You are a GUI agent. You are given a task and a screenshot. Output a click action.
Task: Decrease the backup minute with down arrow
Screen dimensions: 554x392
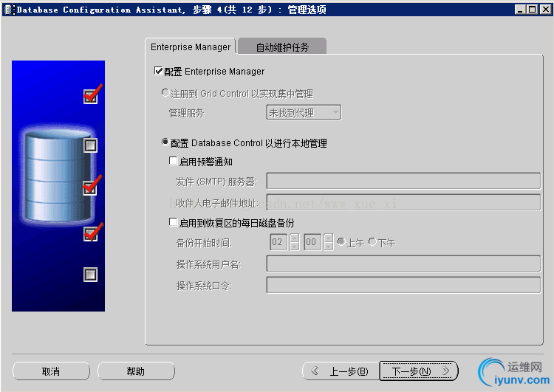[x=328, y=247]
